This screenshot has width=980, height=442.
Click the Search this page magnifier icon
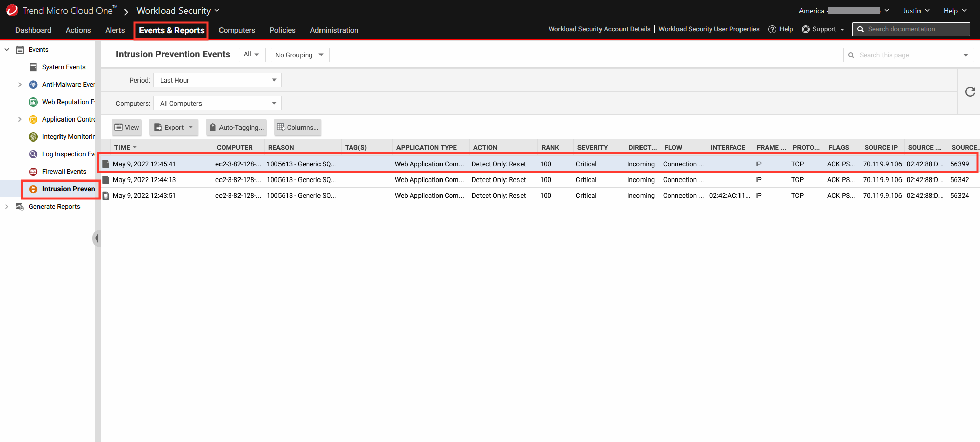[851, 55]
